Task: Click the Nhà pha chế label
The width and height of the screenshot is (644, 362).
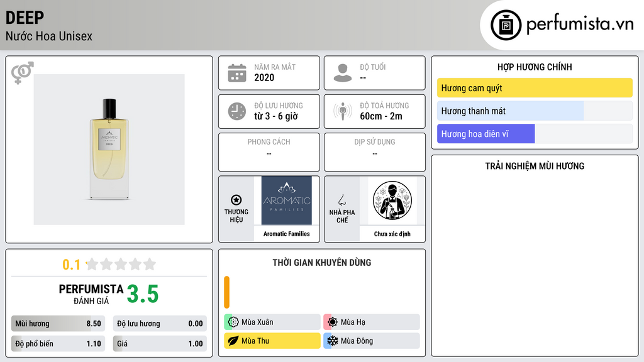Action: [342, 216]
